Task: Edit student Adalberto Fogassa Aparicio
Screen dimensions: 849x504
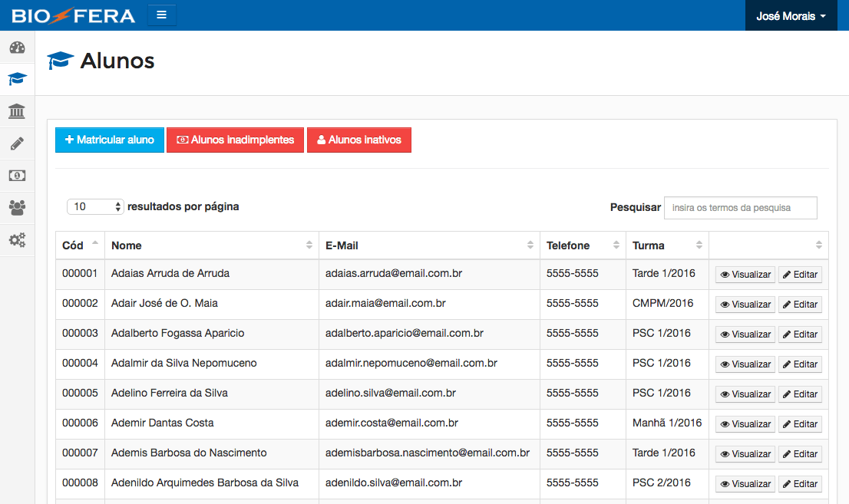Action: click(x=800, y=334)
